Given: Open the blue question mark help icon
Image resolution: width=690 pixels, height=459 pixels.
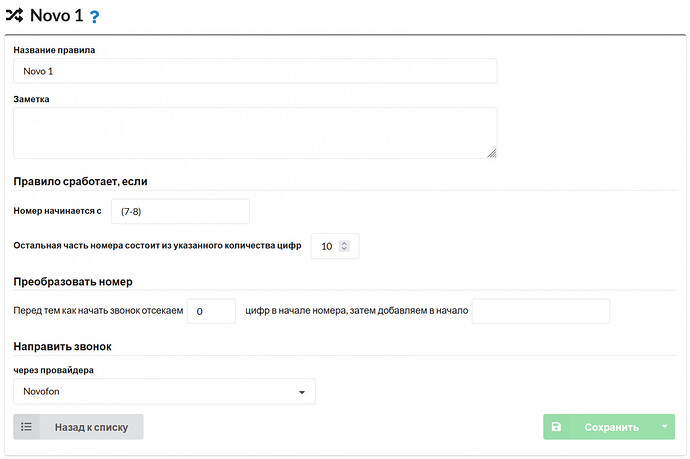Looking at the screenshot, I should tap(94, 17).
